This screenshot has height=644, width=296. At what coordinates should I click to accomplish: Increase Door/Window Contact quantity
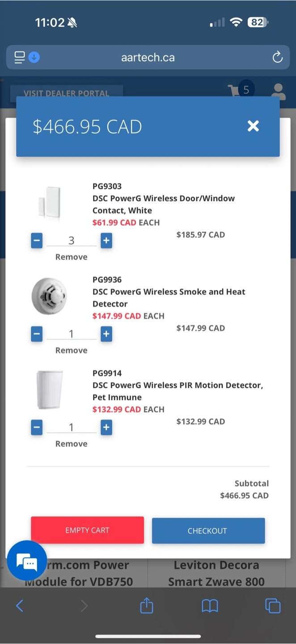[x=106, y=241]
